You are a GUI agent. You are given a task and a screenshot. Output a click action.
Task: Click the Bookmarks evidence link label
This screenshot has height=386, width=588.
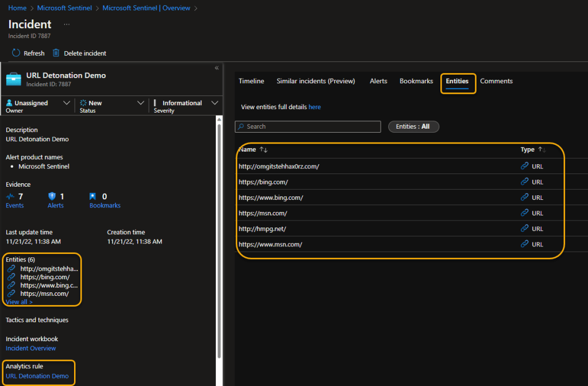[x=105, y=206]
